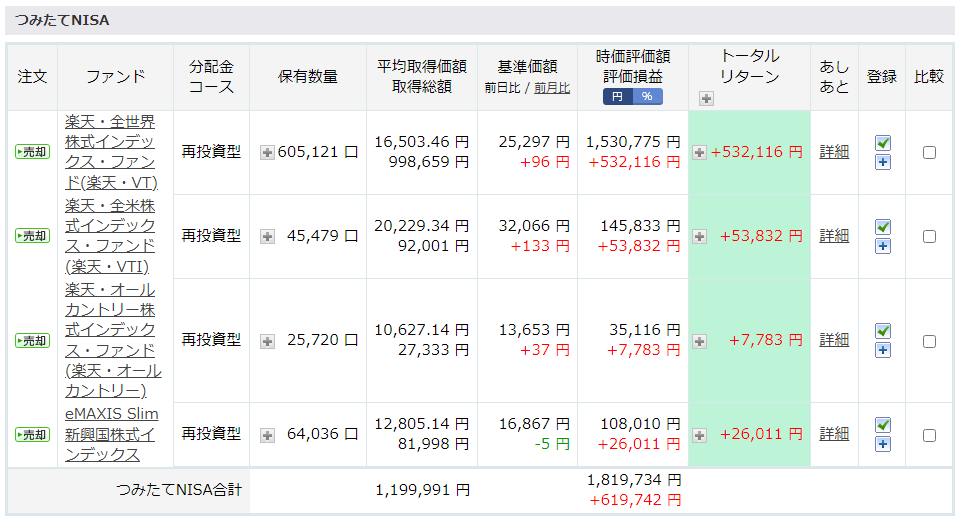Click the blue plus register icon in the 楽天・VTI row

(x=882, y=246)
